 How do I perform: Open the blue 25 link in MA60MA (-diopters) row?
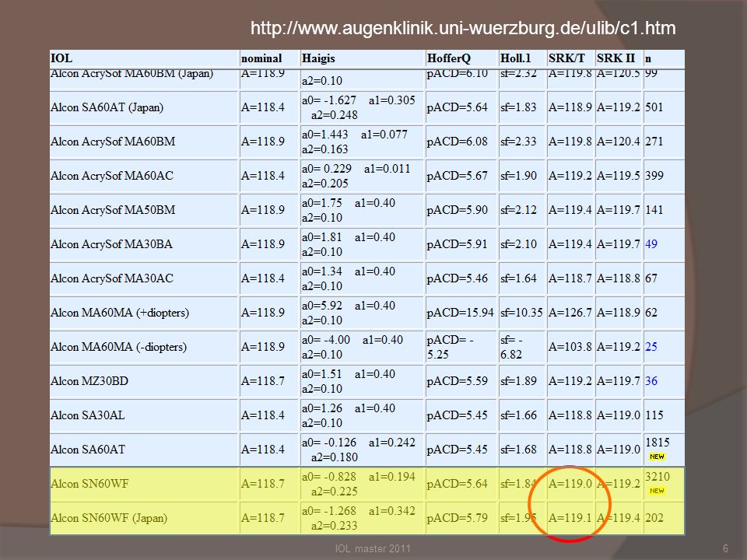(x=651, y=347)
